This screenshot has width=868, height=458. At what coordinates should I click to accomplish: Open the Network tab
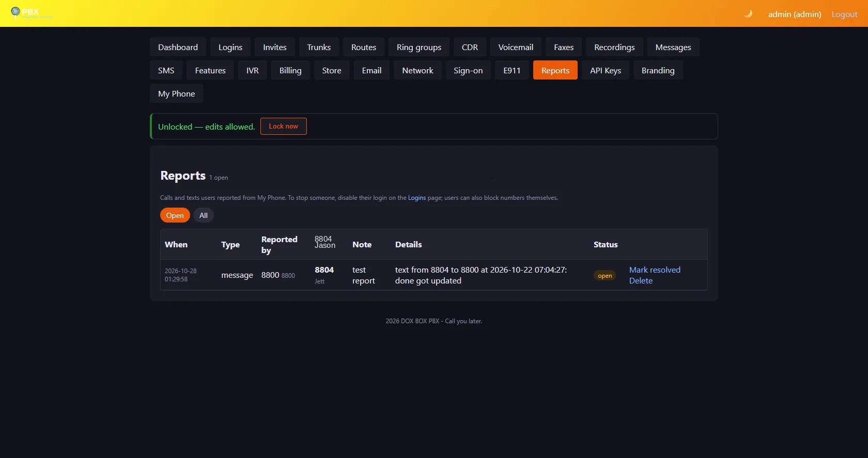click(x=417, y=70)
